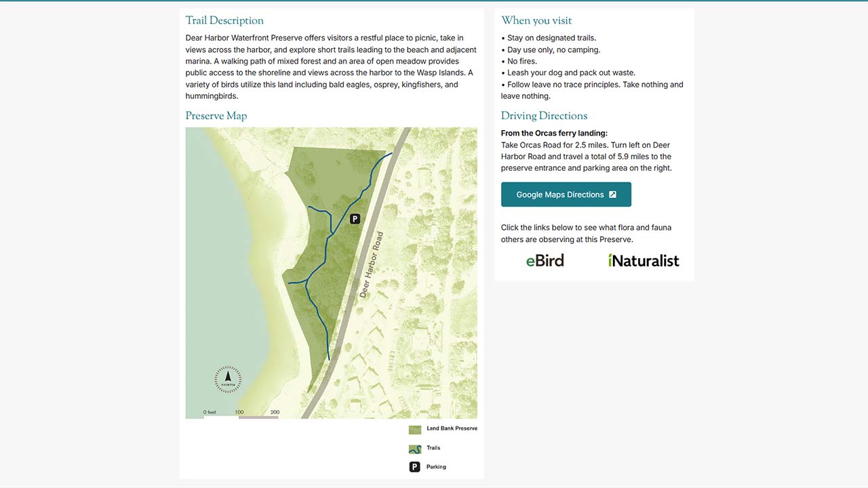868x488 pixels.
Task: Click the Deer Harbor Road label on the map
Action: (x=371, y=265)
